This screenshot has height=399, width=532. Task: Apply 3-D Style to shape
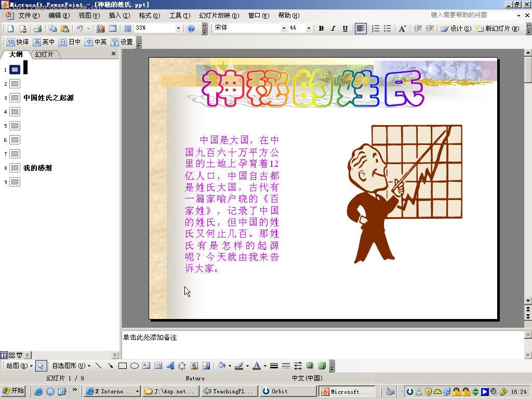tap(322, 365)
